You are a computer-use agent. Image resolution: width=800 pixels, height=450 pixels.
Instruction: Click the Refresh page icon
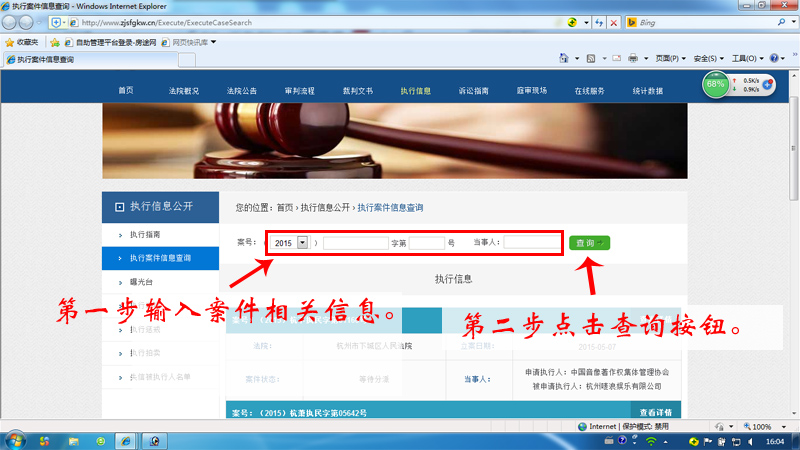coord(599,22)
